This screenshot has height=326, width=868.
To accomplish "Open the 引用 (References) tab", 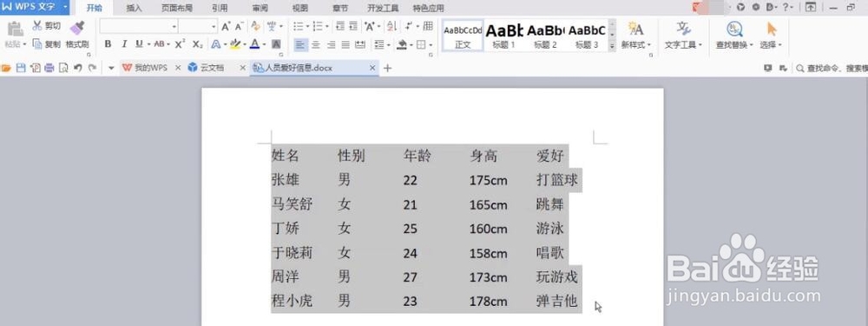I will click(220, 8).
